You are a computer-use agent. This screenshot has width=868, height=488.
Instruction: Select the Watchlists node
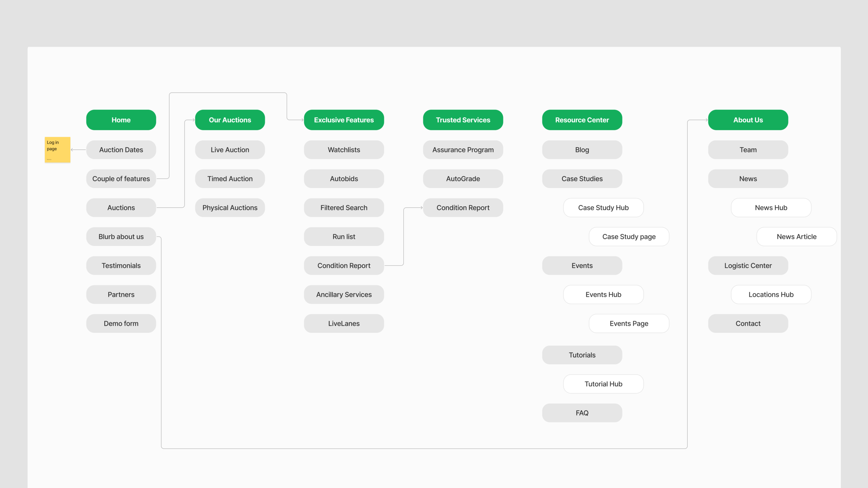pyautogui.click(x=344, y=150)
